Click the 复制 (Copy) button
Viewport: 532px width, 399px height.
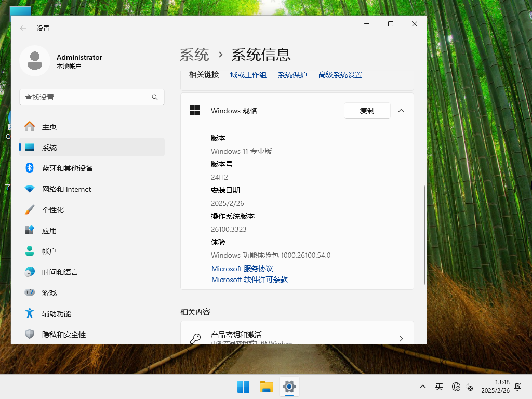pyautogui.click(x=367, y=111)
